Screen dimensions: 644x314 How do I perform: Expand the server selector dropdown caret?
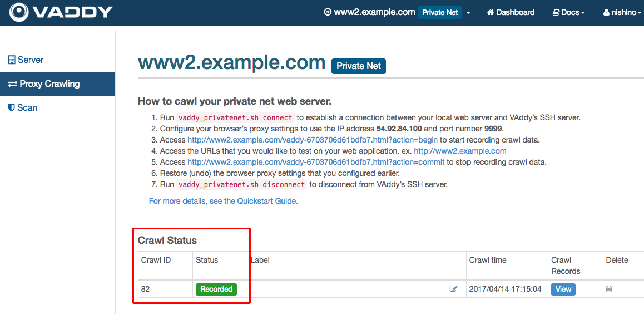pos(468,13)
